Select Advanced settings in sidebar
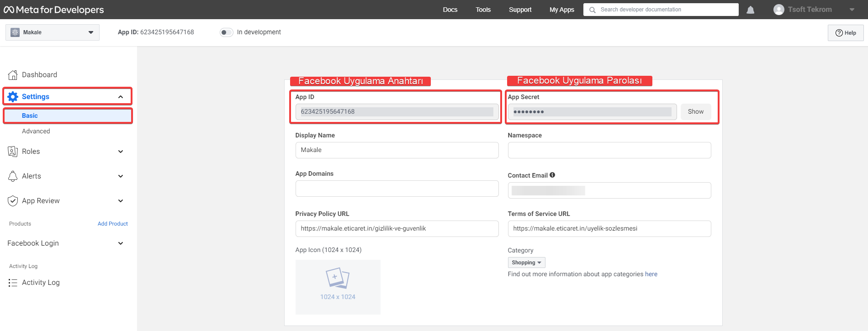868x331 pixels. [36, 131]
